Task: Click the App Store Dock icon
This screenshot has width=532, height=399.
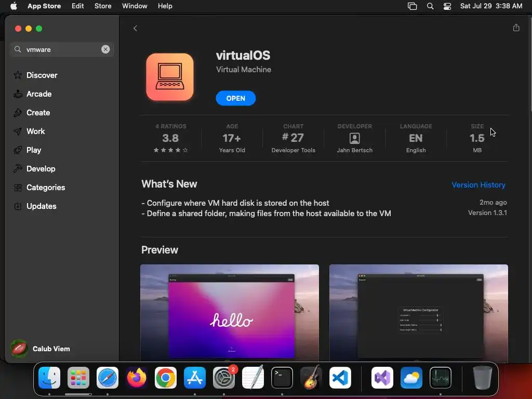Action: tap(195, 378)
